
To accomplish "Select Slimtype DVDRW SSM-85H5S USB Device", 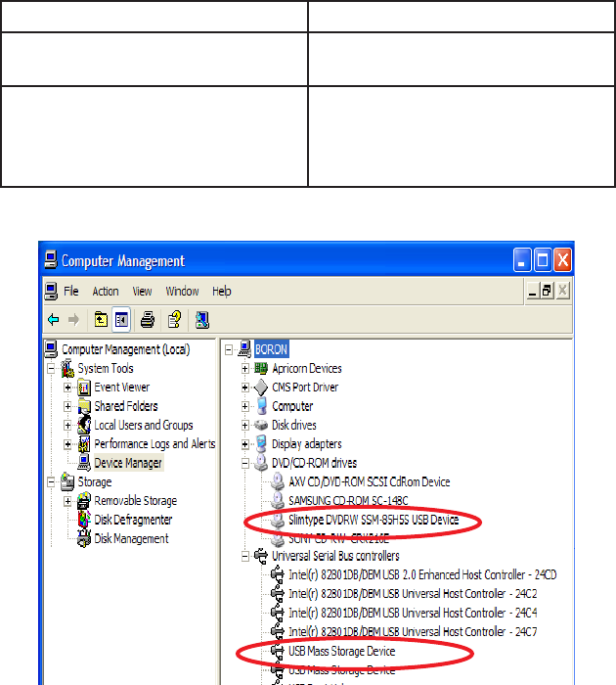I will [374, 520].
